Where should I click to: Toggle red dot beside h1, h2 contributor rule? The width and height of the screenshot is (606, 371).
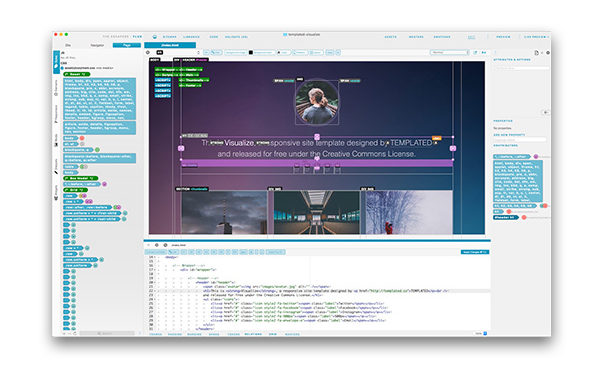pyautogui.click(x=545, y=206)
